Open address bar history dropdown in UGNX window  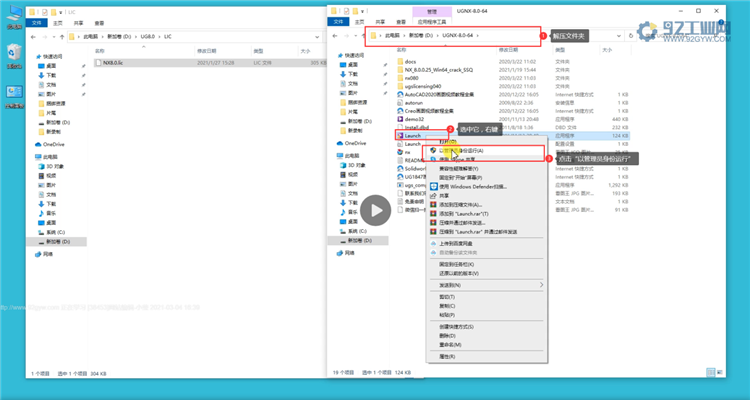pyautogui.click(x=618, y=36)
